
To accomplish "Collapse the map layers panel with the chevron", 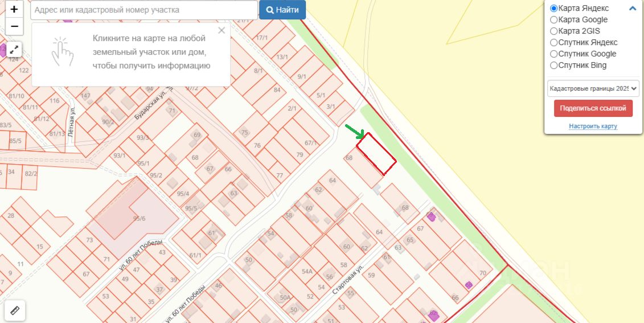I will tap(633, 8).
